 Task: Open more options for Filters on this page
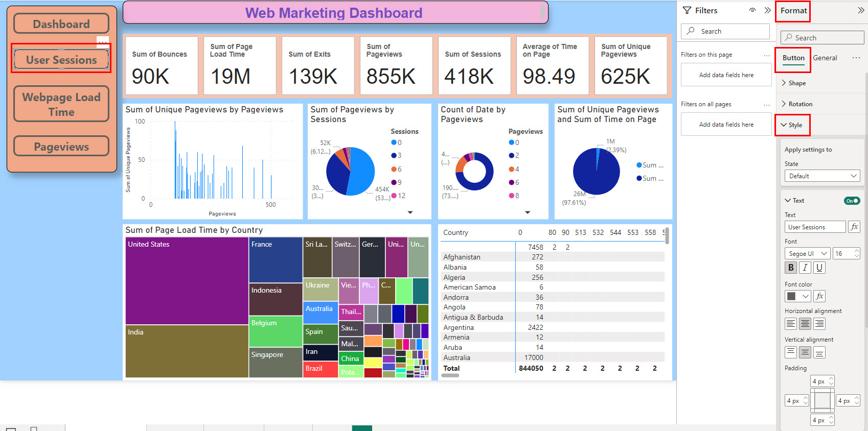coord(766,55)
